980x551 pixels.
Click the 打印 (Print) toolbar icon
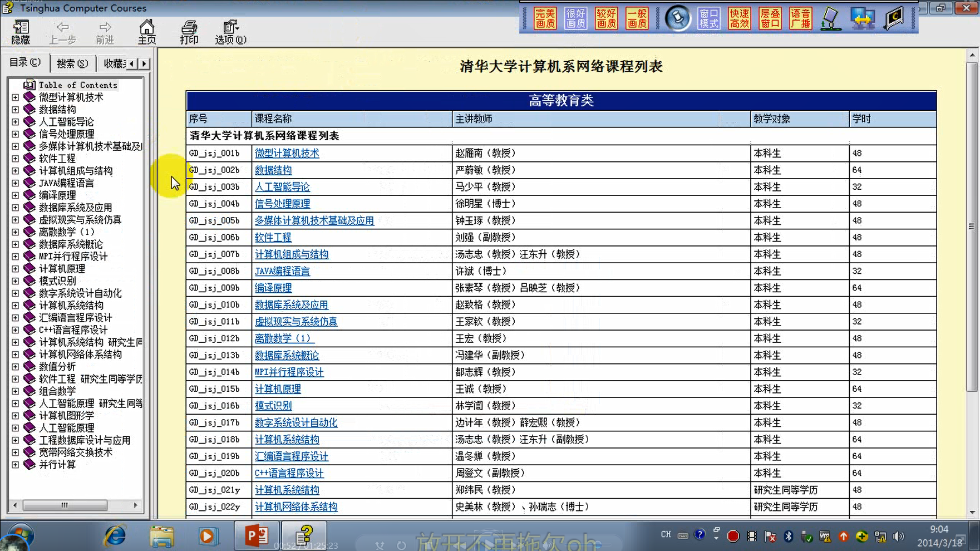(189, 32)
